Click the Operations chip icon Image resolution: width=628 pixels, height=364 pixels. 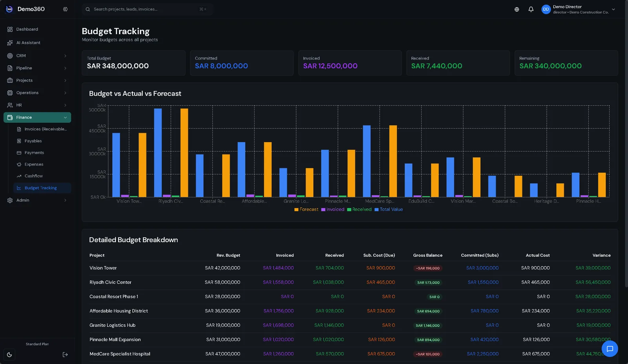click(10, 93)
